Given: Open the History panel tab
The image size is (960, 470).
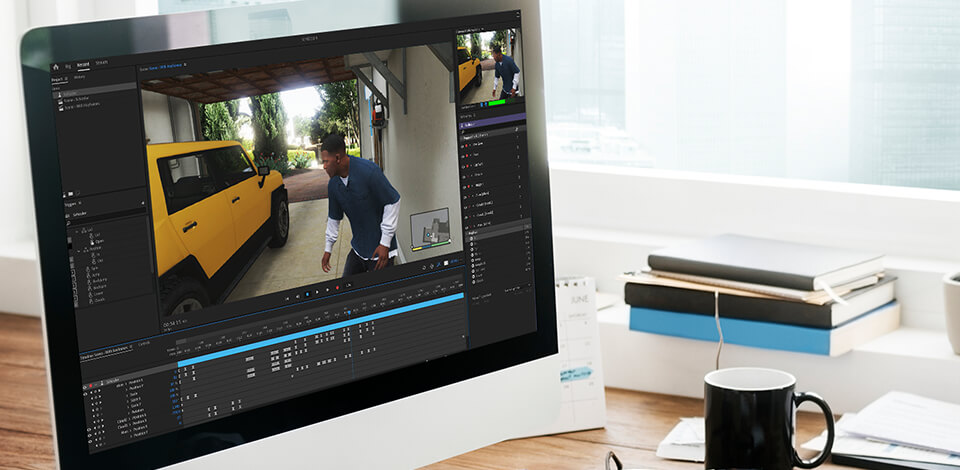Looking at the screenshot, I should coord(80,77).
